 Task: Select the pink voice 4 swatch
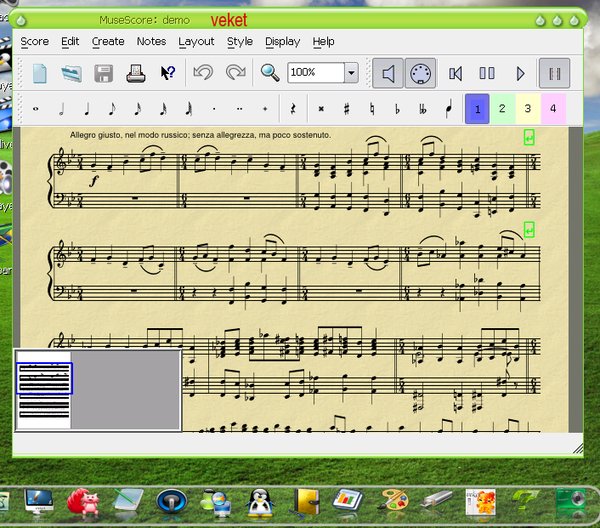(552, 108)
